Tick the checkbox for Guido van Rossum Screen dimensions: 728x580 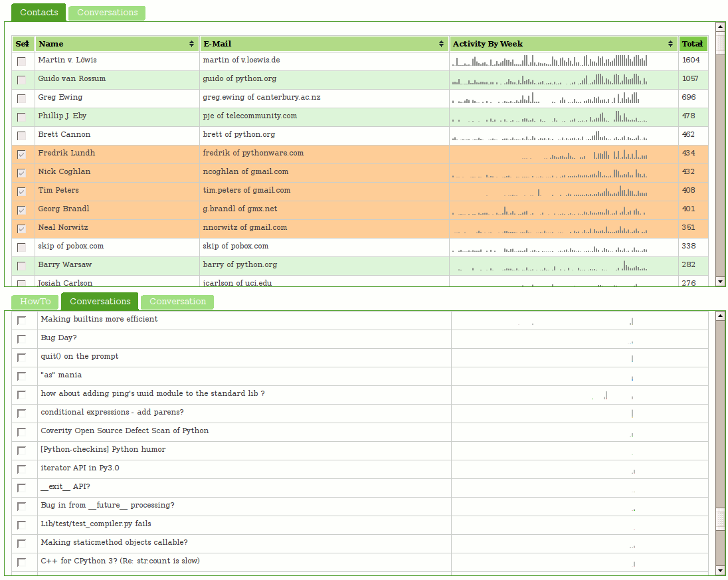tap(21, 80)
